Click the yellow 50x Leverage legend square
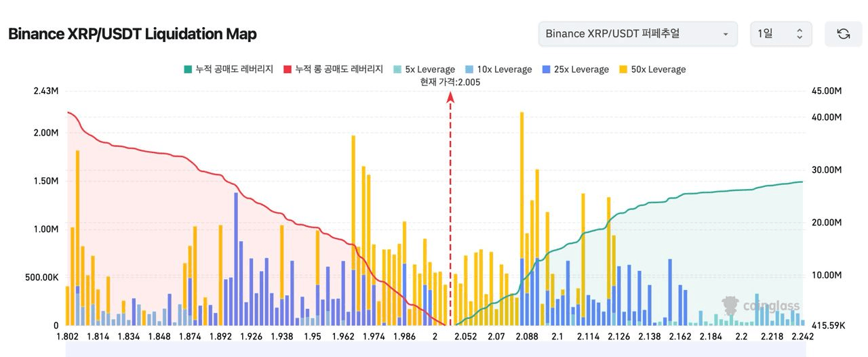The height and width of the screenshot is (357, 868). (623, 69)
